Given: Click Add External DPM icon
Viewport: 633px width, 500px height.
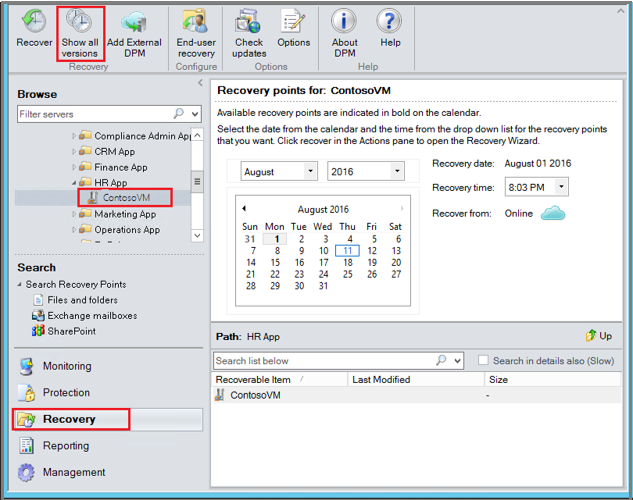Looking at the screenshot, I should [x=134, y=21].
